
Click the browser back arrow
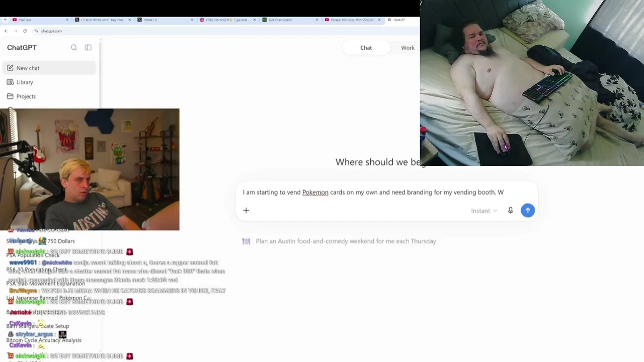pyautogui.click(x=6, y=31)
